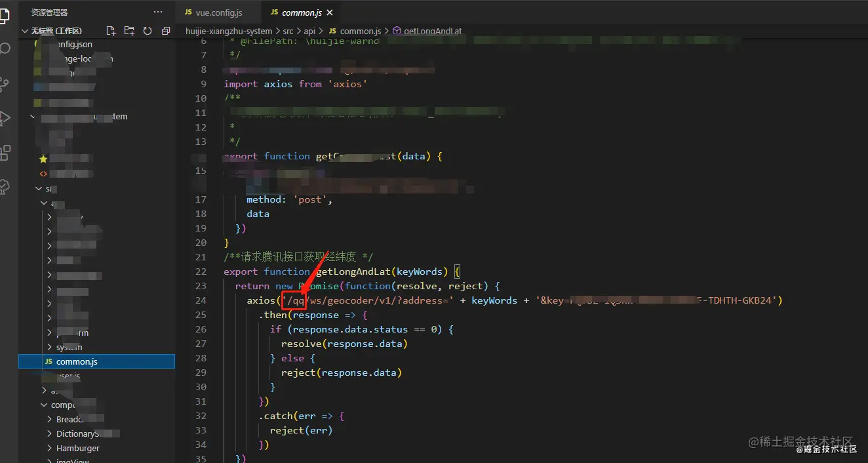Click the Explorer panel title 资源管理器

49,12
